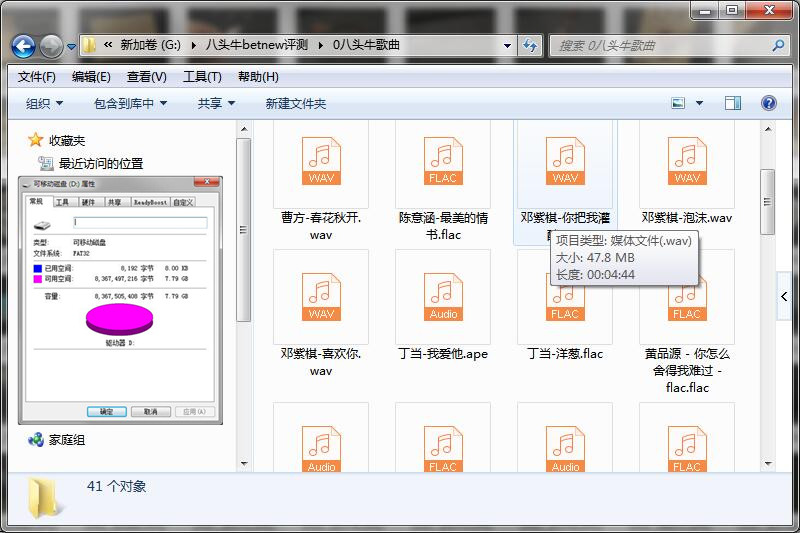
Task: Click magenta 可用空间 color swatch
Action: pos(37,279)
